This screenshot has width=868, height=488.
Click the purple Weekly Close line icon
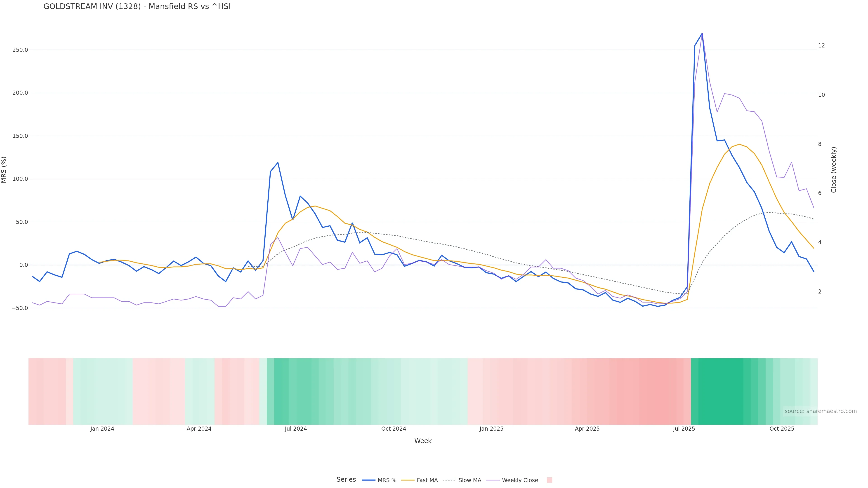tap(493, 480)
